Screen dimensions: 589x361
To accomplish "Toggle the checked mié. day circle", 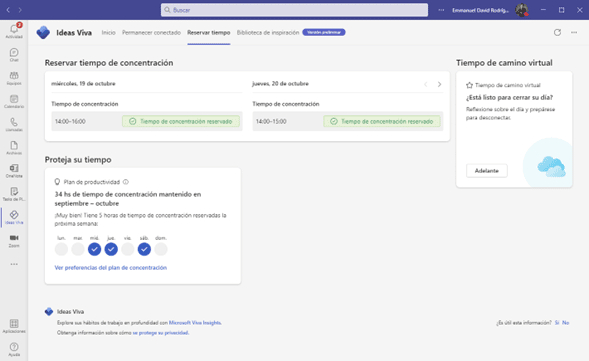I will [94, 249].
